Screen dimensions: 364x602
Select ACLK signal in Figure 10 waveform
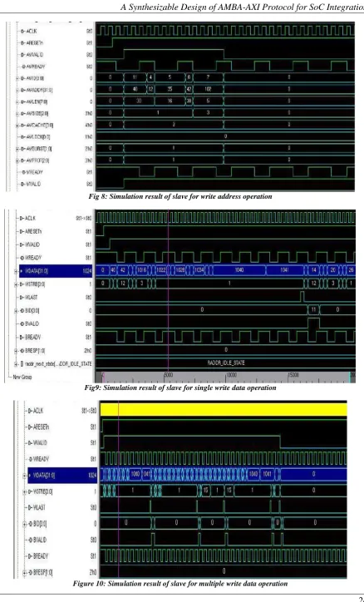pos(38,411)
